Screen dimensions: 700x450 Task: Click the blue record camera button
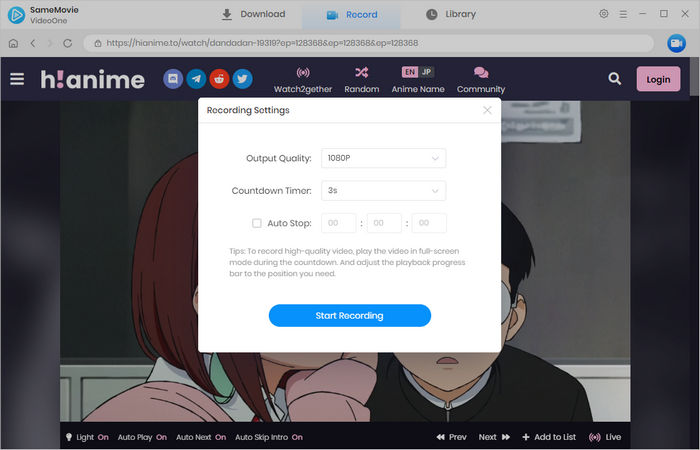pos(676,43)
